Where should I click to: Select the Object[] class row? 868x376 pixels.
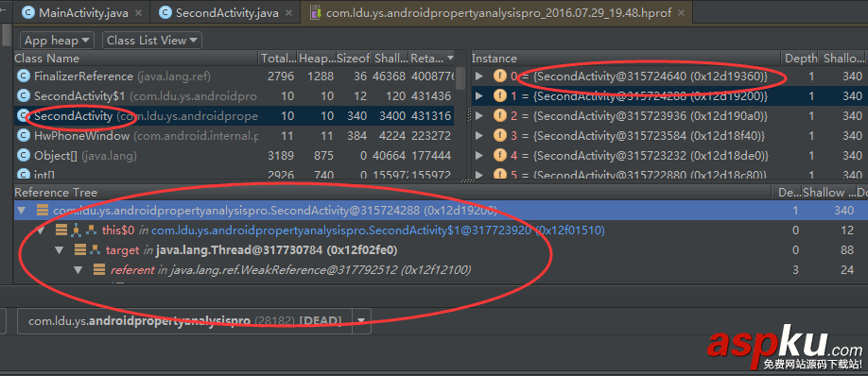tap(234, 155)
